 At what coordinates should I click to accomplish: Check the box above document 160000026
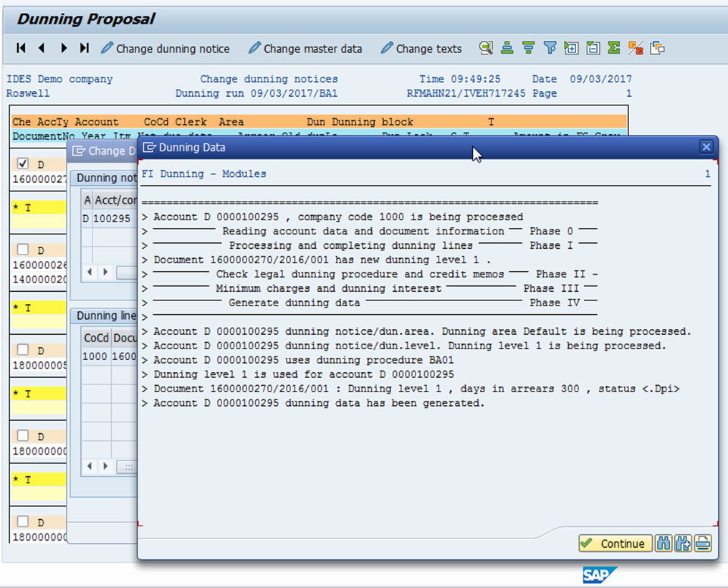pyautogui.click(x=23, y=250)
